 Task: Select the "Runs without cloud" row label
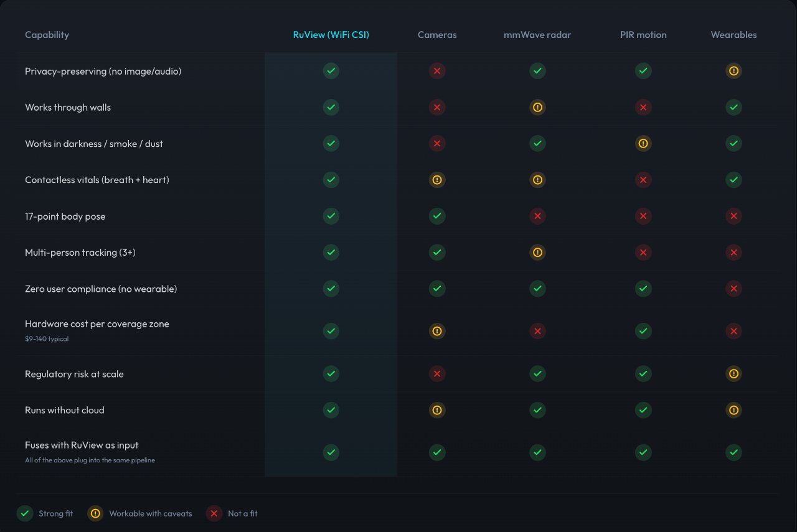(65, 410)
